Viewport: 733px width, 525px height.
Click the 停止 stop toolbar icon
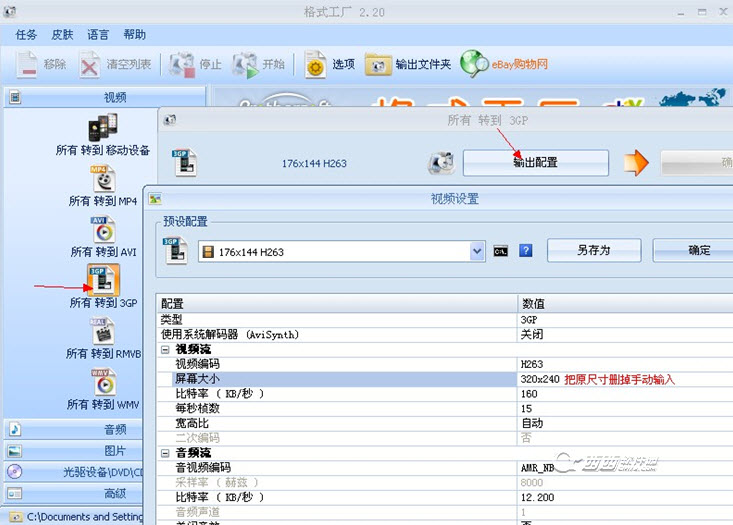point(182,65)
